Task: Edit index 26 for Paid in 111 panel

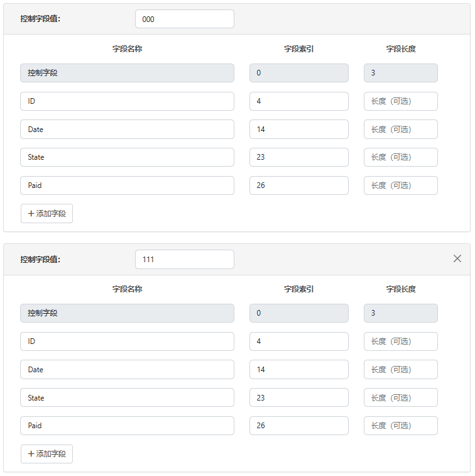Action: [298, 426]
